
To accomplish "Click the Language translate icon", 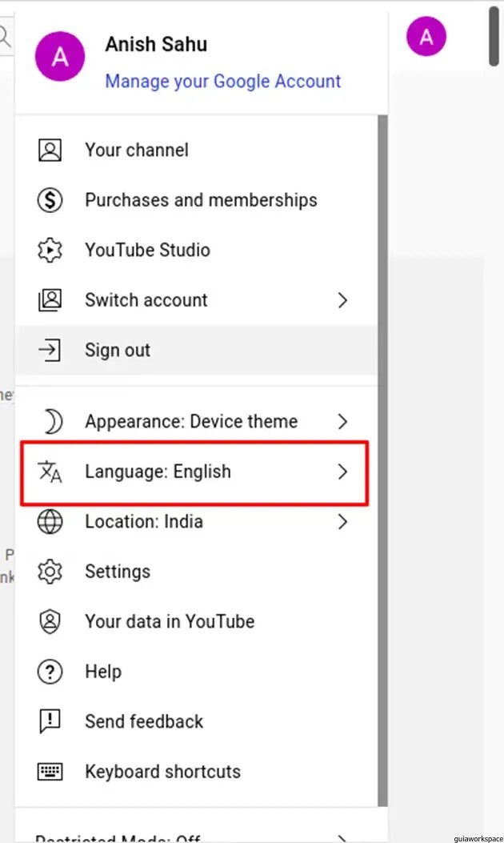I will [x=50, y=472].
